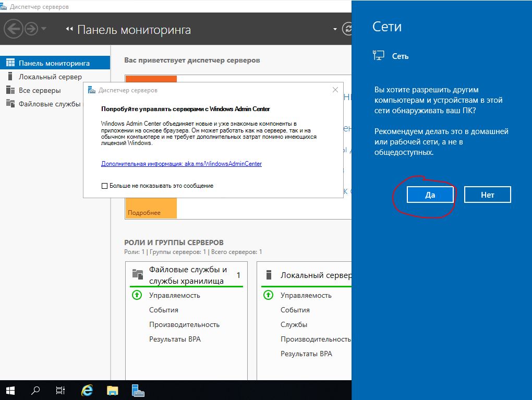Open taskbar search magnifier icon
This screenshot has height=400, width=532.
35,390
